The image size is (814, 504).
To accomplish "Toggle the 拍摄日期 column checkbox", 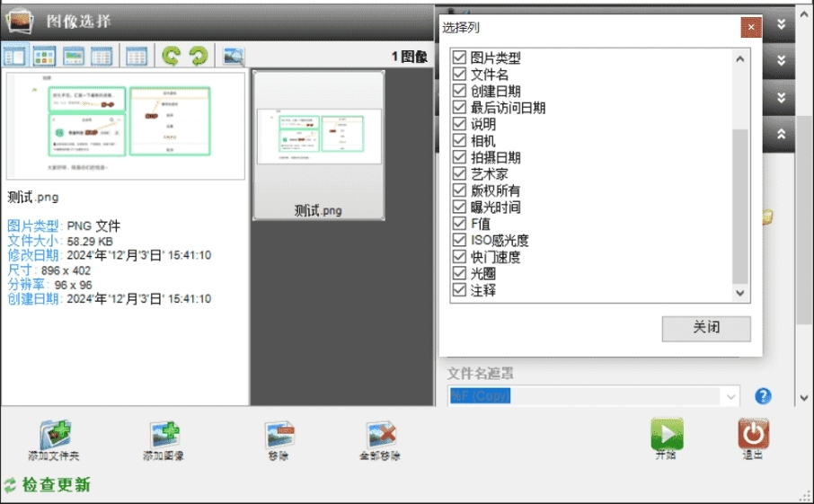I will click(x=459, y=156).
